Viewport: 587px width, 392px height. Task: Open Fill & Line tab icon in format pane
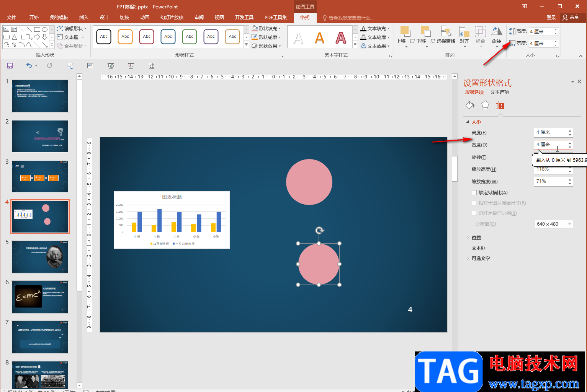click(470, 105)
